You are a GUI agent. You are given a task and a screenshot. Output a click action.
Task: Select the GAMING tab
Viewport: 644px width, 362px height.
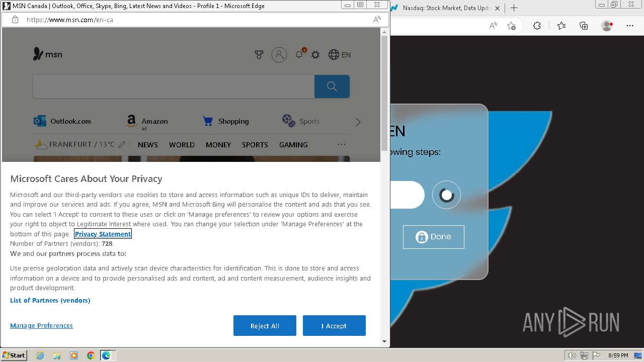(x=293, y=145)
